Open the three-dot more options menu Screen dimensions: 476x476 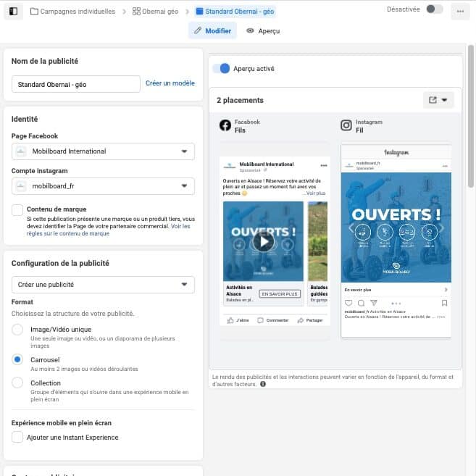point(460,12)
